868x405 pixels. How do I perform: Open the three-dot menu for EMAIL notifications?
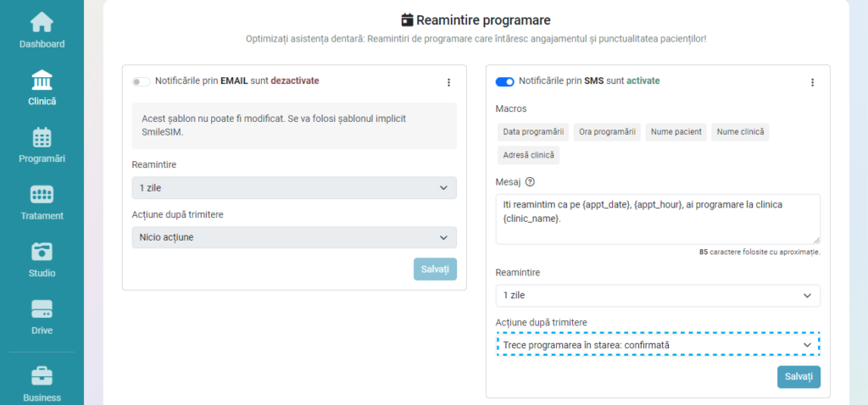[x=448, y=82]
